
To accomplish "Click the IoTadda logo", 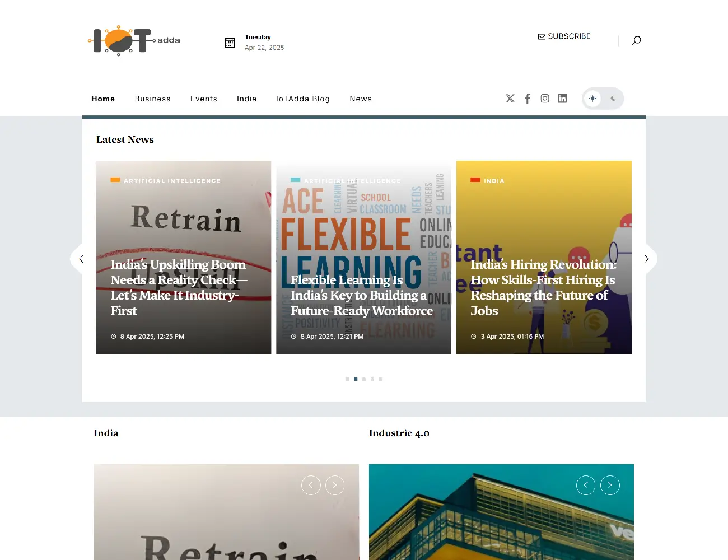I will point(134,40).
